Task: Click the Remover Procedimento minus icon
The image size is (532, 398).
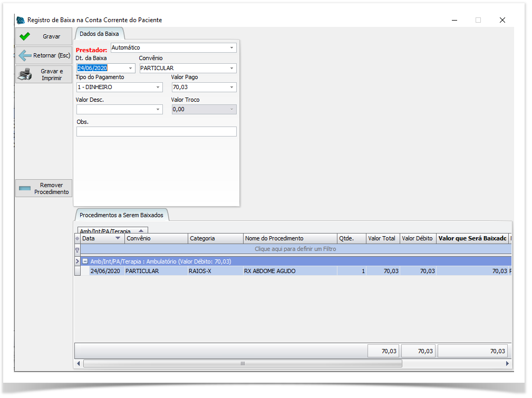Action: pyautogui.click(x=25, y=188)
